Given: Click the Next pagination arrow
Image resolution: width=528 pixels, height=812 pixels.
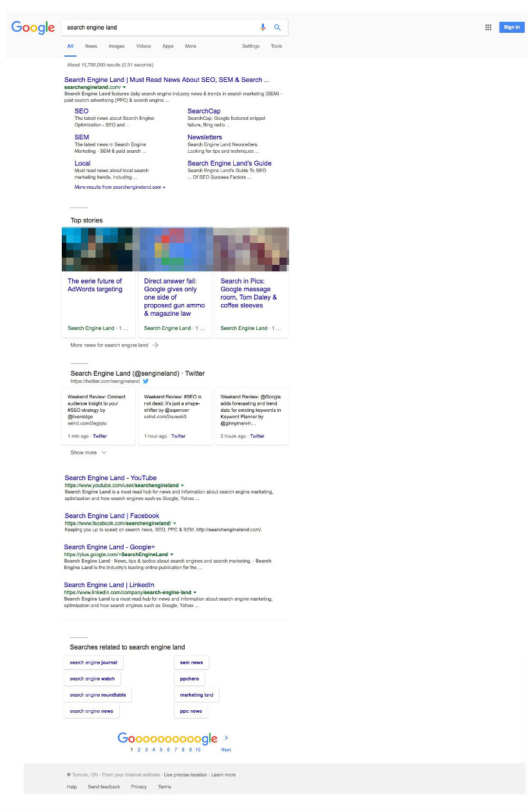Looking at the screenshot, I should [x=226, y=738].
